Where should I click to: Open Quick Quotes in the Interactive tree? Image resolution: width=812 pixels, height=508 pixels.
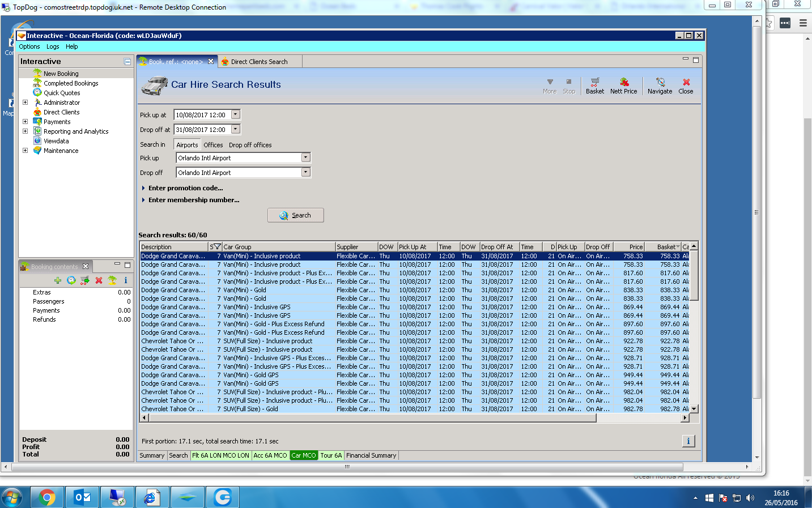point(62,93)
